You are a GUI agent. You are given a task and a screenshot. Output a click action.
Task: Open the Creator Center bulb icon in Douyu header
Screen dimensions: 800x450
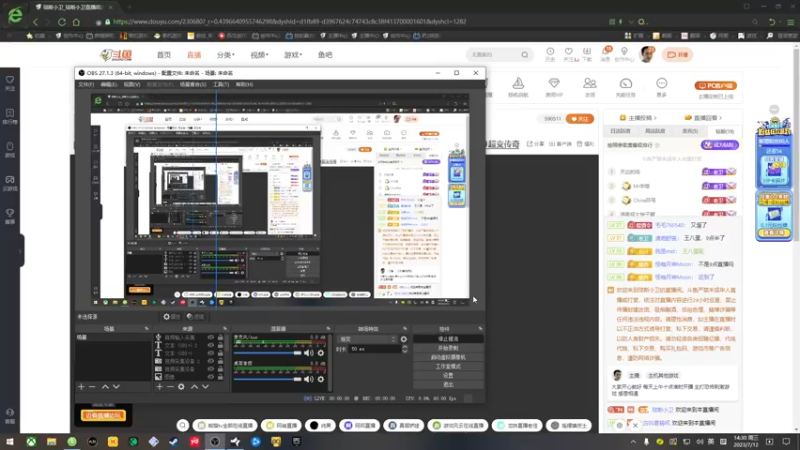coord(624,54)
